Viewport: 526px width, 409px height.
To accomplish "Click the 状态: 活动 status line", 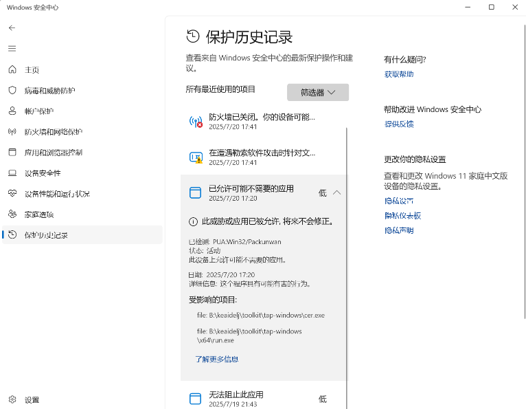I will 205,251.
